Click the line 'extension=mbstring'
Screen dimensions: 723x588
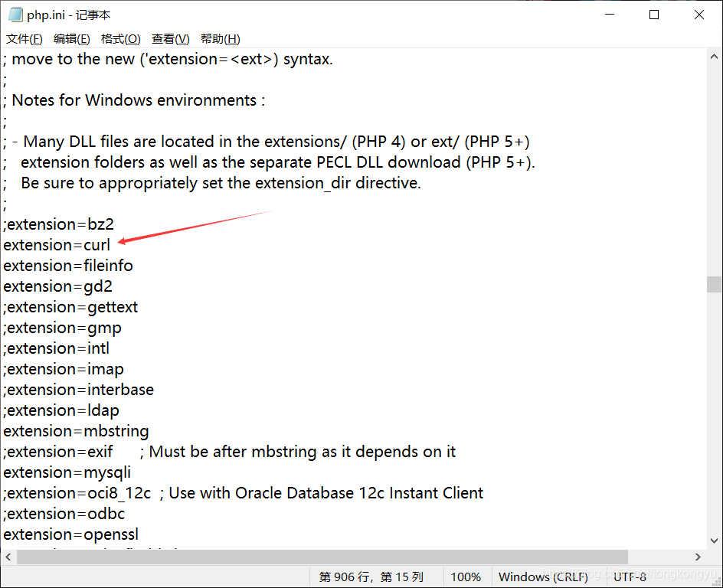(x=76, y=431)
